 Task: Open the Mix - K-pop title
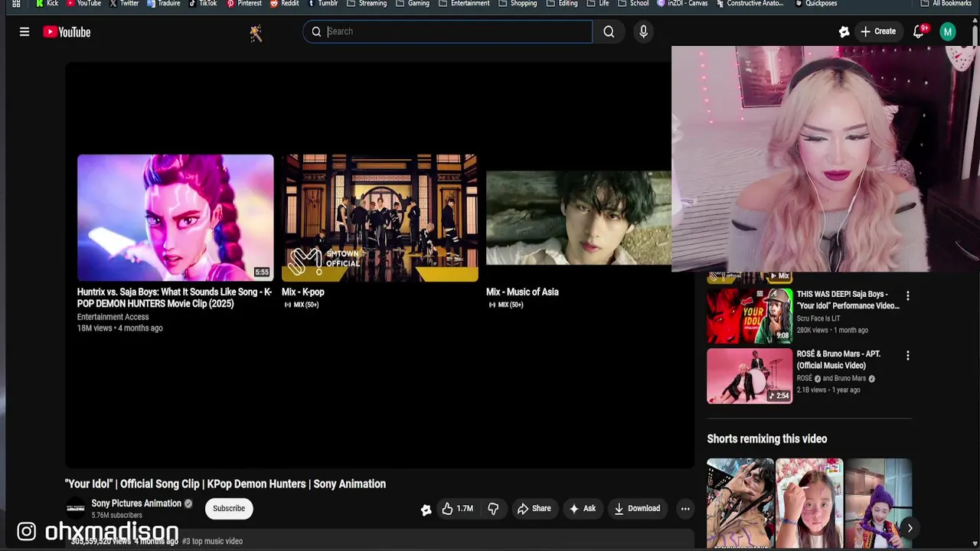(303, 292)
